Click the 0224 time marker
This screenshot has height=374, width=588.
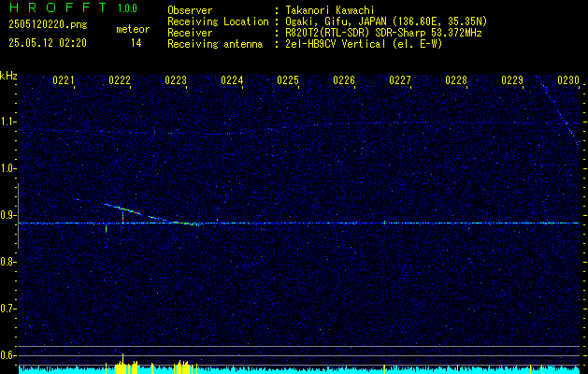[232, 80]
